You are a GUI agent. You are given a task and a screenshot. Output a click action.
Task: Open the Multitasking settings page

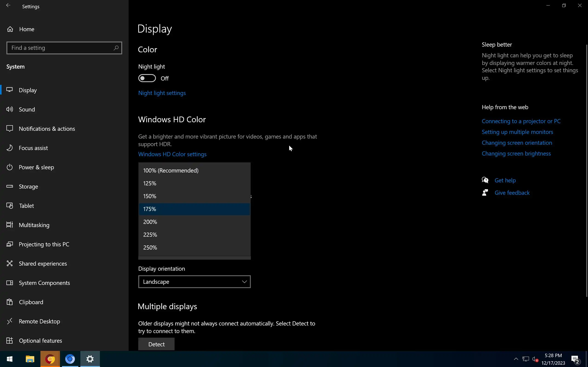click(34, 225)
